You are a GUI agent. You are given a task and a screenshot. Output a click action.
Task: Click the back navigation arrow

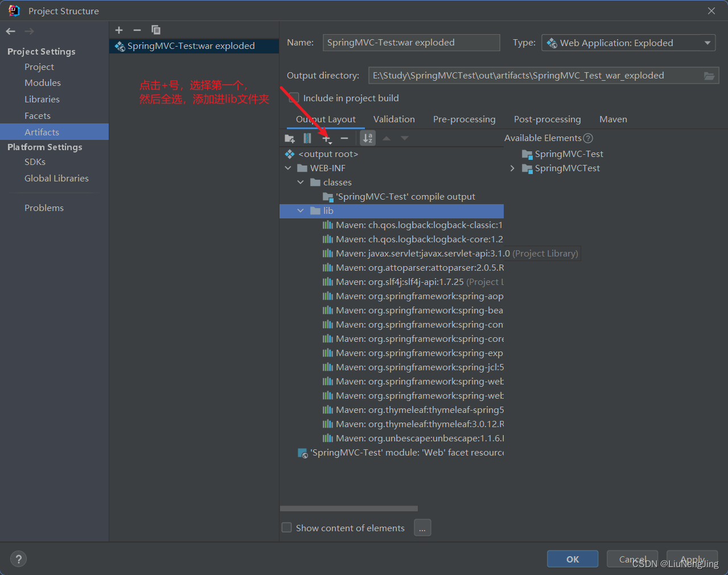tap(11, 31)
